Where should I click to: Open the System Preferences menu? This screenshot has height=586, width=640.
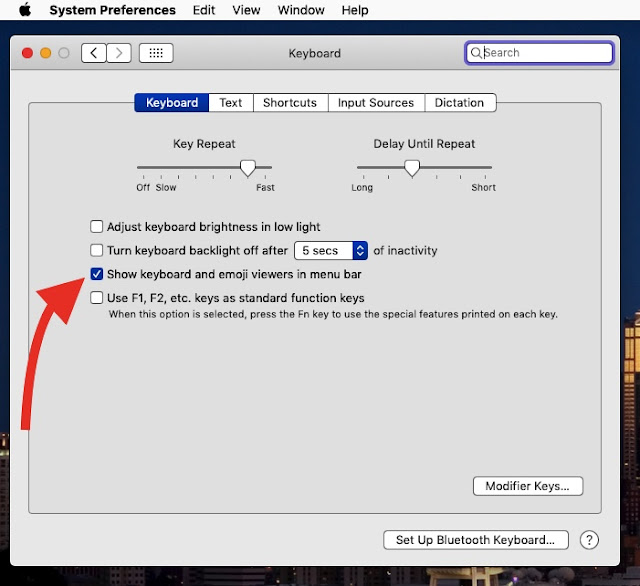pyautogui.click(x=112, y=10)
